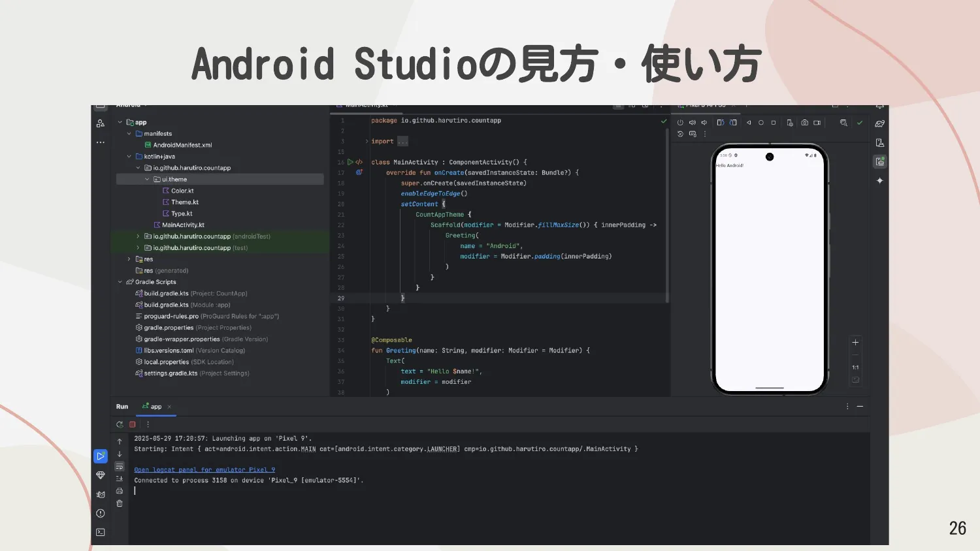Open the Terminal from the bottom sidebar
This screenshot has height=551, width=980.
pos(101,532)
